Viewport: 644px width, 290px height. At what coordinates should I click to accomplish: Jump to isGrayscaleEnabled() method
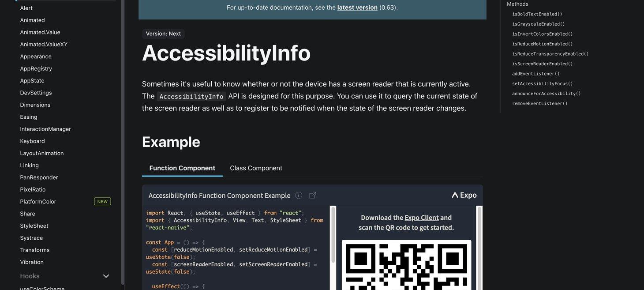(539, 24)
